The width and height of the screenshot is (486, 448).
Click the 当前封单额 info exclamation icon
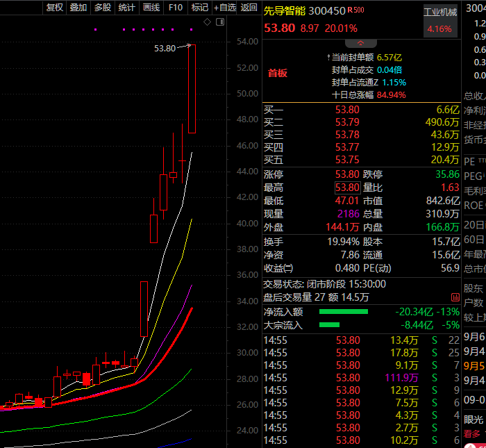coord(328,58)
